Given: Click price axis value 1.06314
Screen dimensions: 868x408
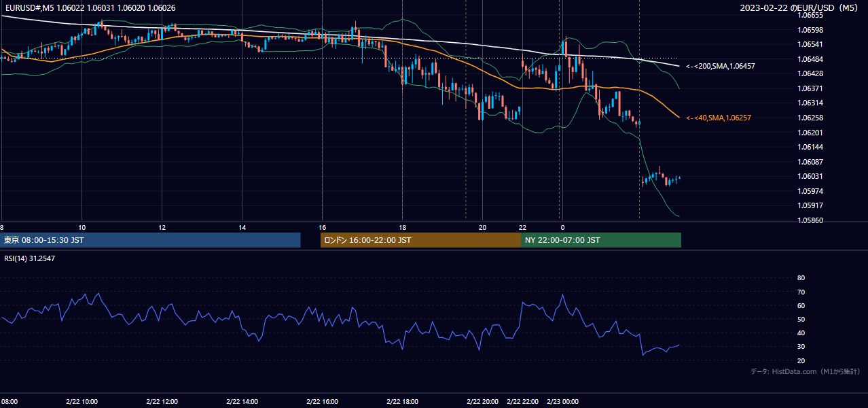Looking at the screenshot, I should [810, 103].
